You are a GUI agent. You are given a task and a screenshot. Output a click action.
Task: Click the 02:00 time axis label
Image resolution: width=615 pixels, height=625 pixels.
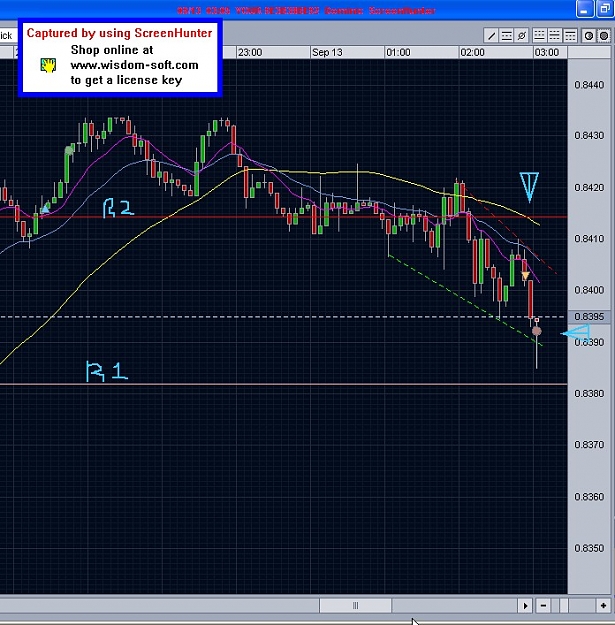472,53
